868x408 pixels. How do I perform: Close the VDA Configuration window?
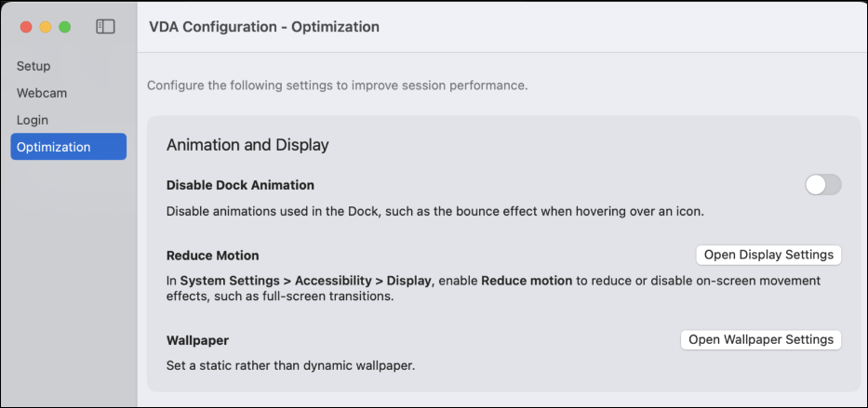(26, 27)
